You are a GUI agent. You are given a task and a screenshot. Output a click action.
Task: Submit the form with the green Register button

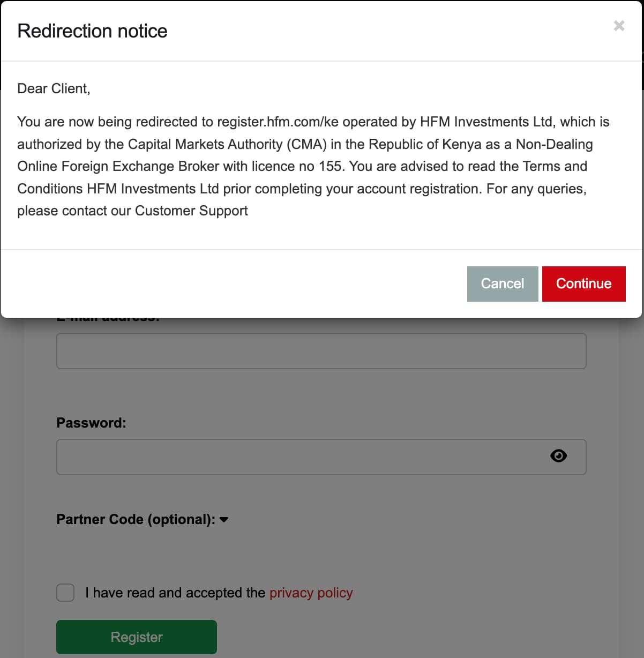point(137,637)
